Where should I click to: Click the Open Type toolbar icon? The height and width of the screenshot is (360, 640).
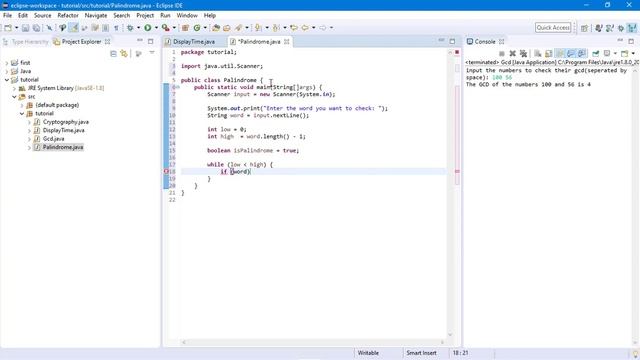pyautogui.click(x=216, y=28)
